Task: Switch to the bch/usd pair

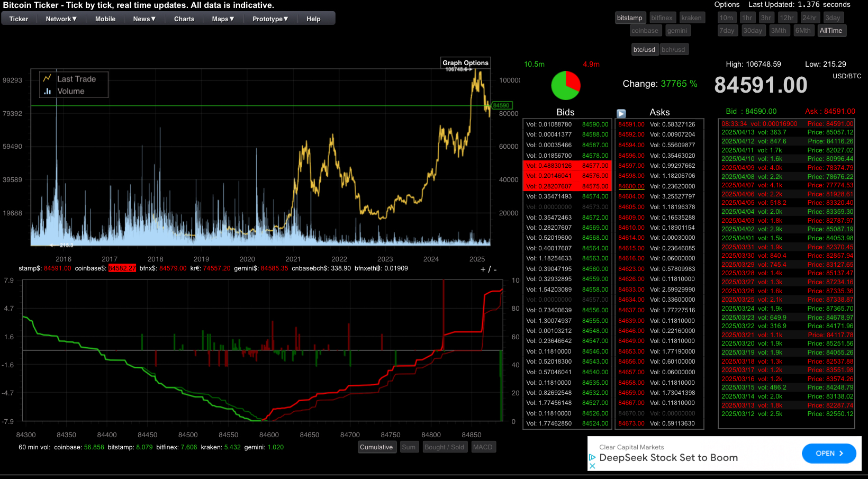Action: (x=674, y=50)
